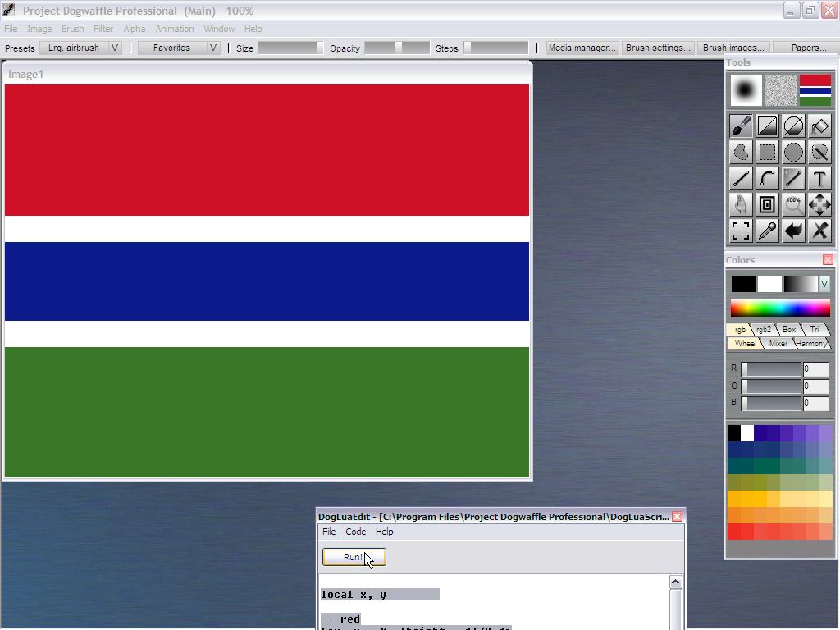This screenshot has width=840, height=630.
Task: Choose the ellipse selection tool
Action: coord(793,152)
